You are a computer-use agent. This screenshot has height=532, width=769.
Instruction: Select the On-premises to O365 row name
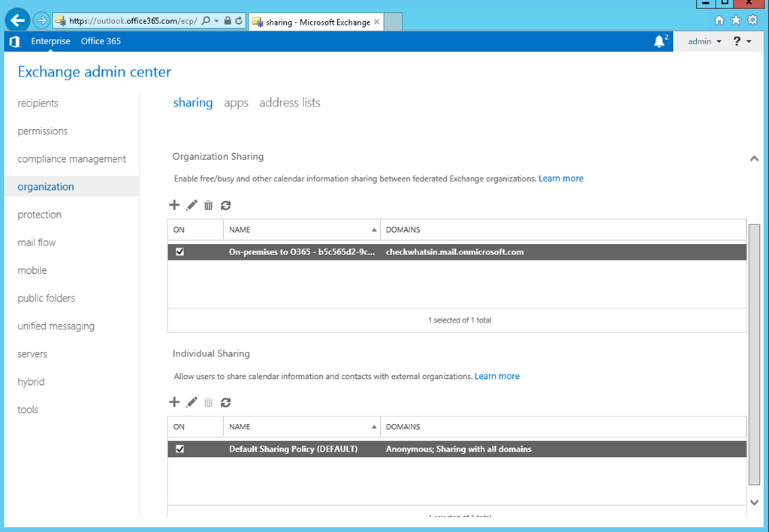point(302,252)
